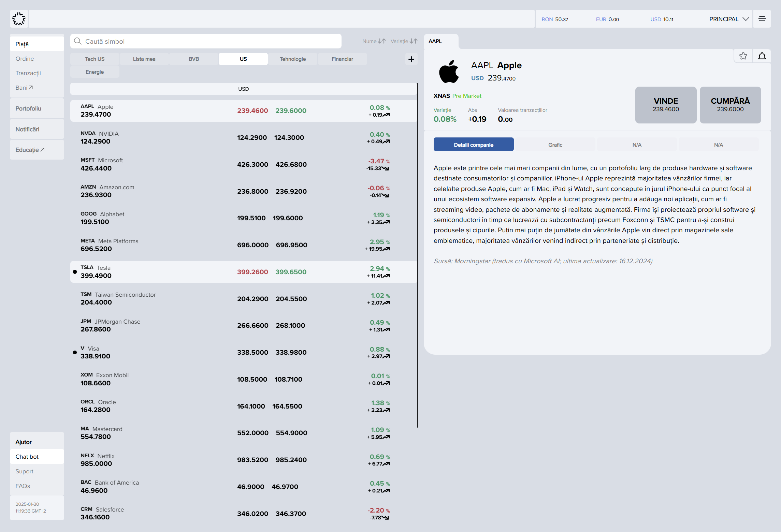Select the Energie list tab
Viewport: 781px width, 532px height.
point(95,72)
